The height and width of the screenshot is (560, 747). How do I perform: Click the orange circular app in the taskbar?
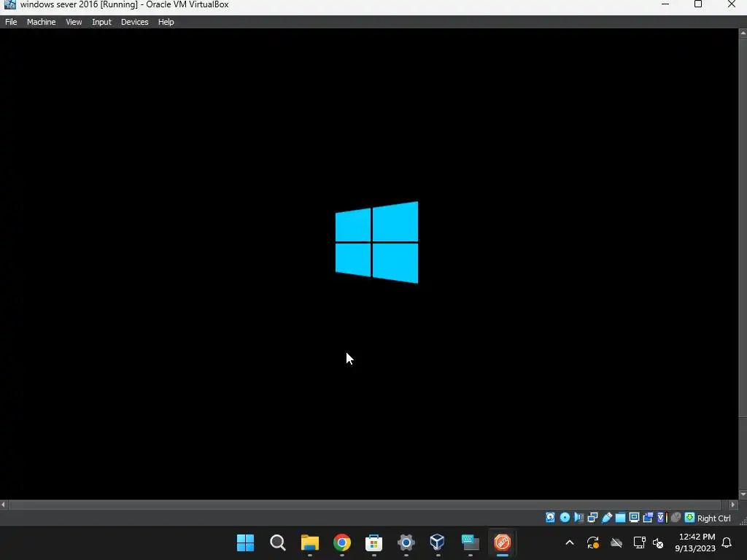click(x=502, y=542)
